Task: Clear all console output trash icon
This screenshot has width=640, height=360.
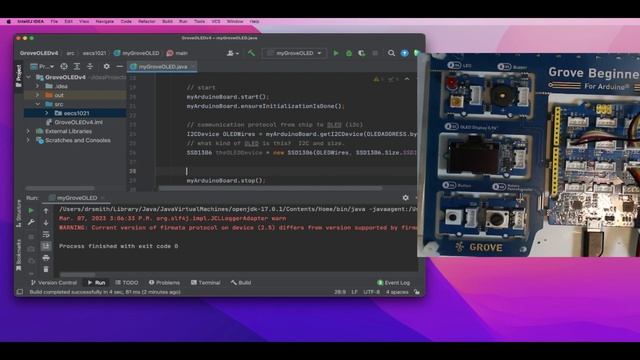Action: (x=46, y=269)
